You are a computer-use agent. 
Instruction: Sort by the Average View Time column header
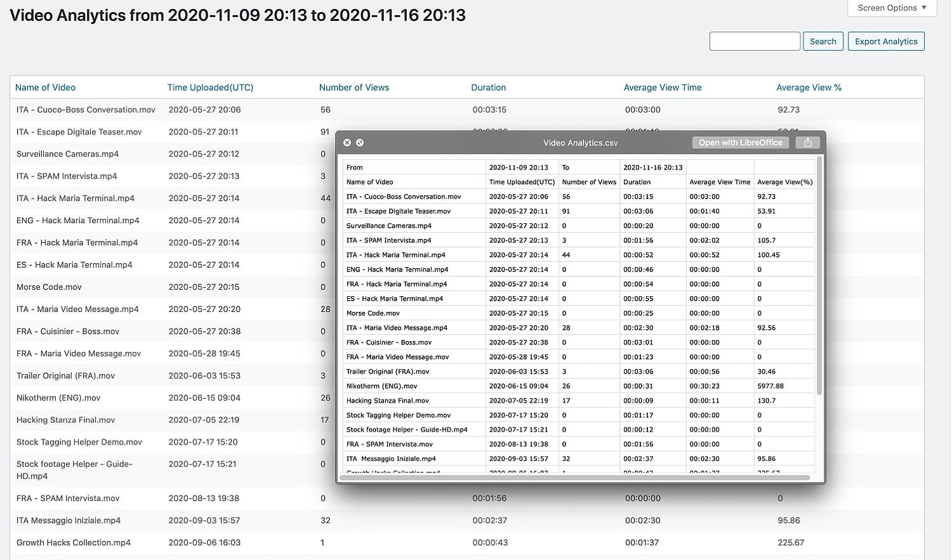(662, 88)
